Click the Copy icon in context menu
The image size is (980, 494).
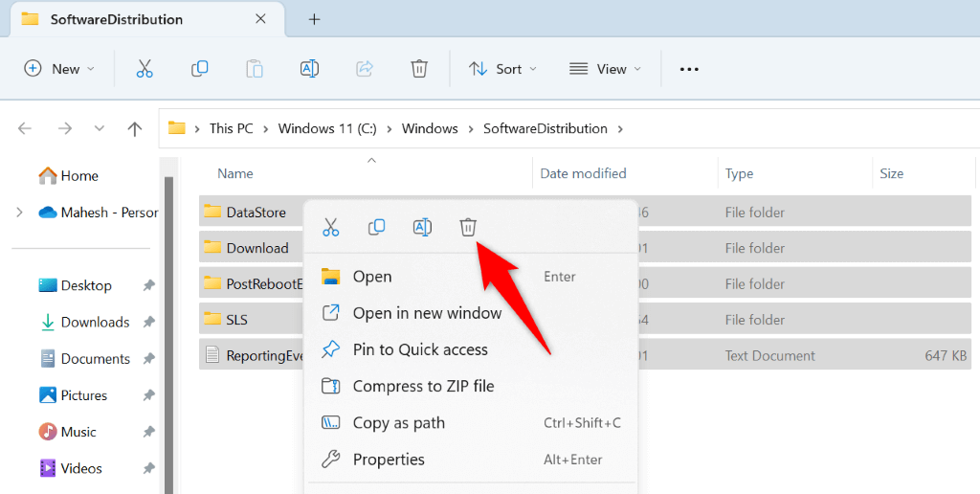click(x=377, y=227)
